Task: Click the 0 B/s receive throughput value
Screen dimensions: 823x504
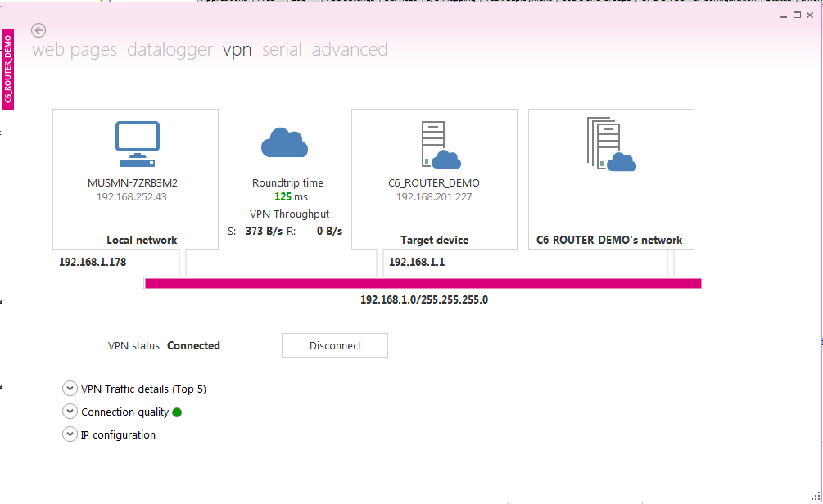Action: point(330,232)
